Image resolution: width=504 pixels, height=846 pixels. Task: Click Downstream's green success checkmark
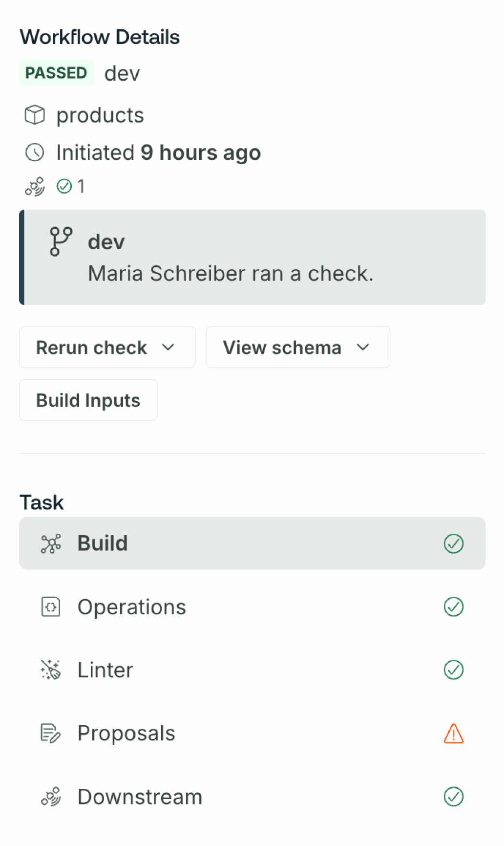pos(454,797)
